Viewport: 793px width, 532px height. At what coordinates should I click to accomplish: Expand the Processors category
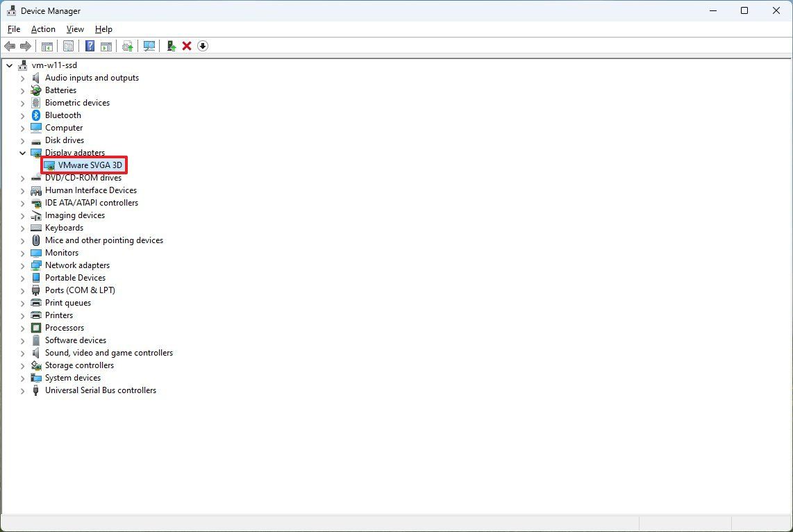[x=22, y=328]
